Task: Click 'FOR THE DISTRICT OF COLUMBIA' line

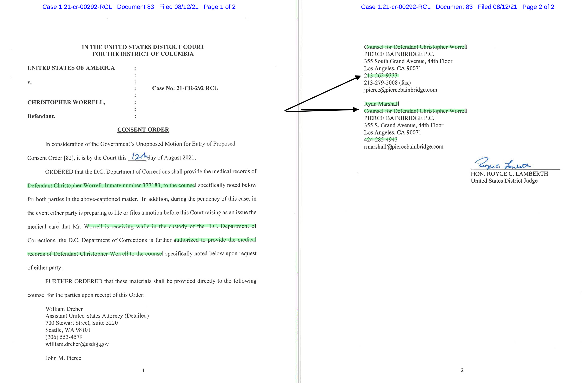Action: [x=143, y=54]
